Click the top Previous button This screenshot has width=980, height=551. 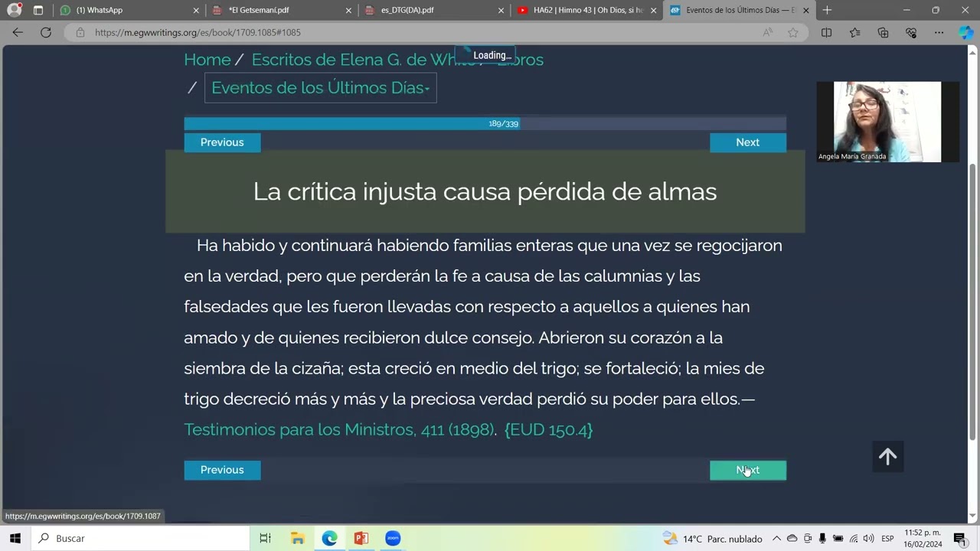222,142
